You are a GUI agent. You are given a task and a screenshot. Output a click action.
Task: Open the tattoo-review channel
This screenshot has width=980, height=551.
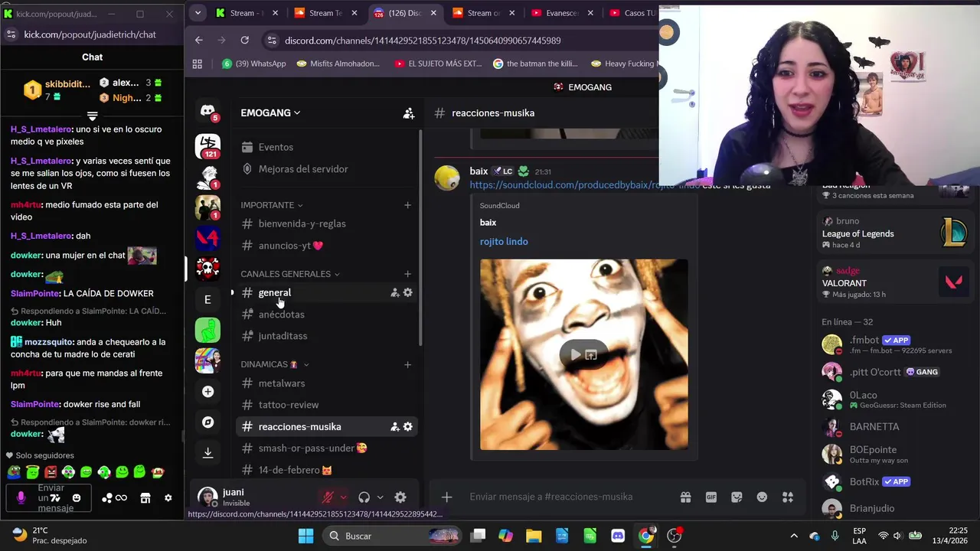point(325,405)
